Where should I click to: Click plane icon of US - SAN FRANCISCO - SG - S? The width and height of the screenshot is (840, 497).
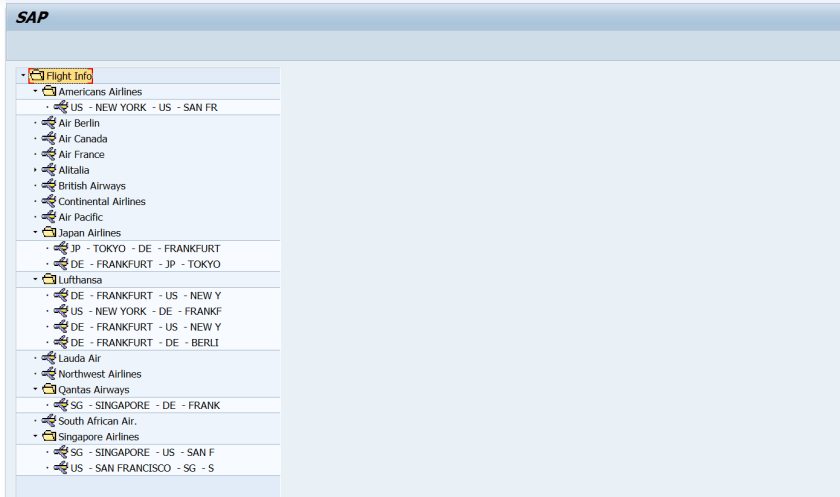tap(61, 468)
